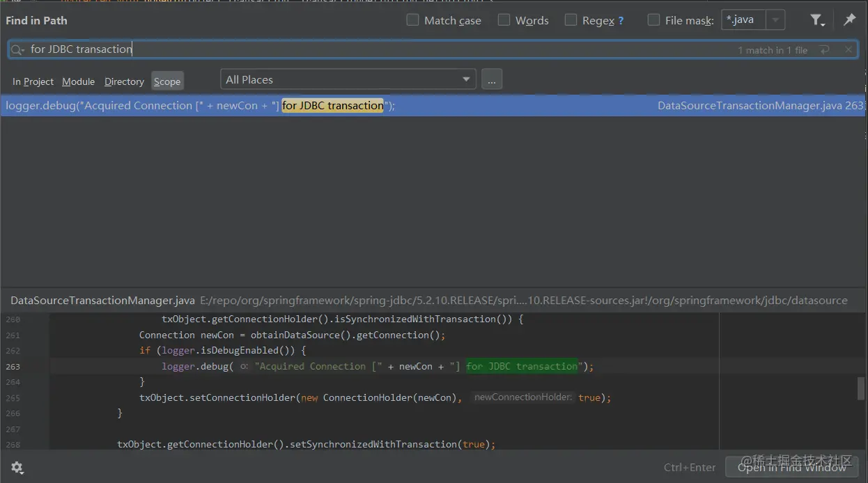Switch to the Module tab
868x483 pixels.
78,81
